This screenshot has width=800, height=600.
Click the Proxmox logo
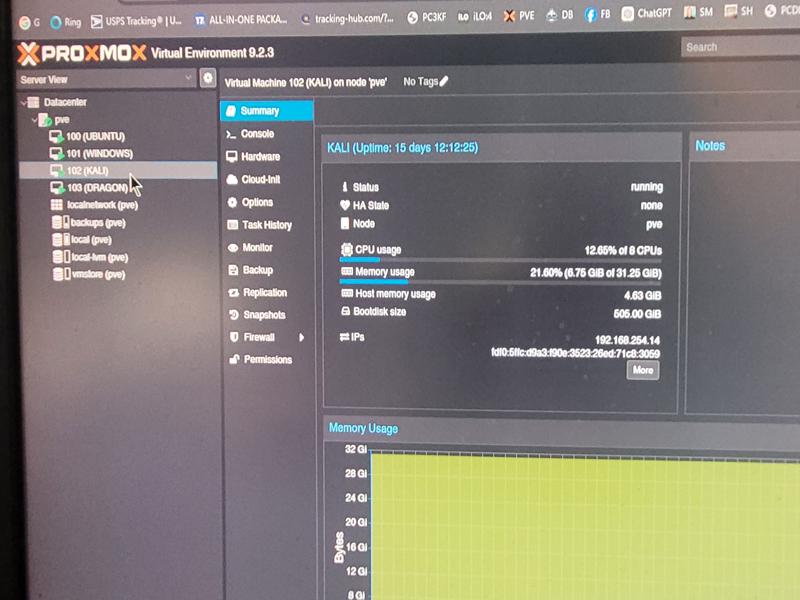(82, 53)
